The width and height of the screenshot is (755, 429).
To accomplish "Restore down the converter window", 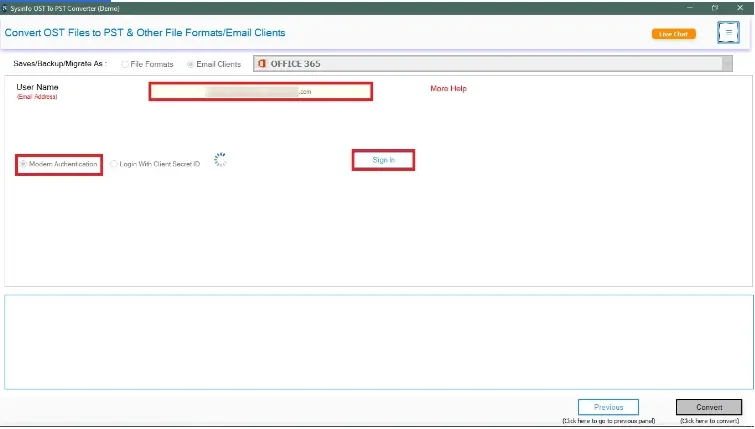I will coord(715,8).
